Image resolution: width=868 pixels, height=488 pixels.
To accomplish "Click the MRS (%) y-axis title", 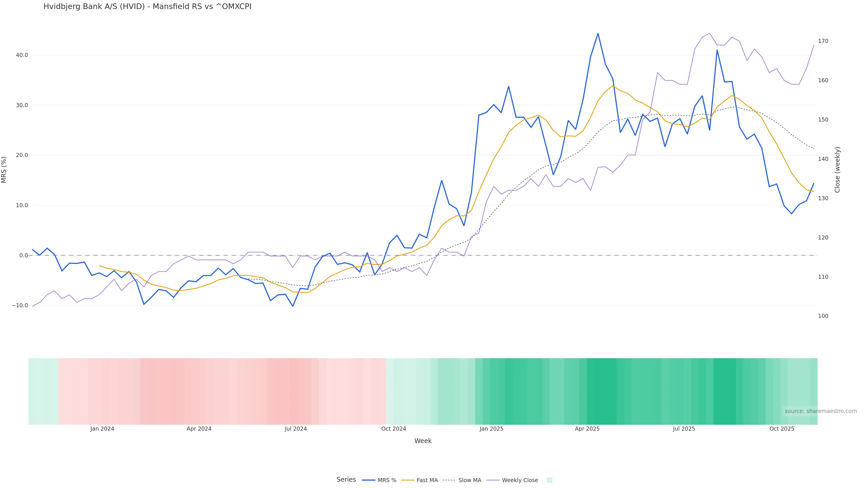I will coord(4,170).
